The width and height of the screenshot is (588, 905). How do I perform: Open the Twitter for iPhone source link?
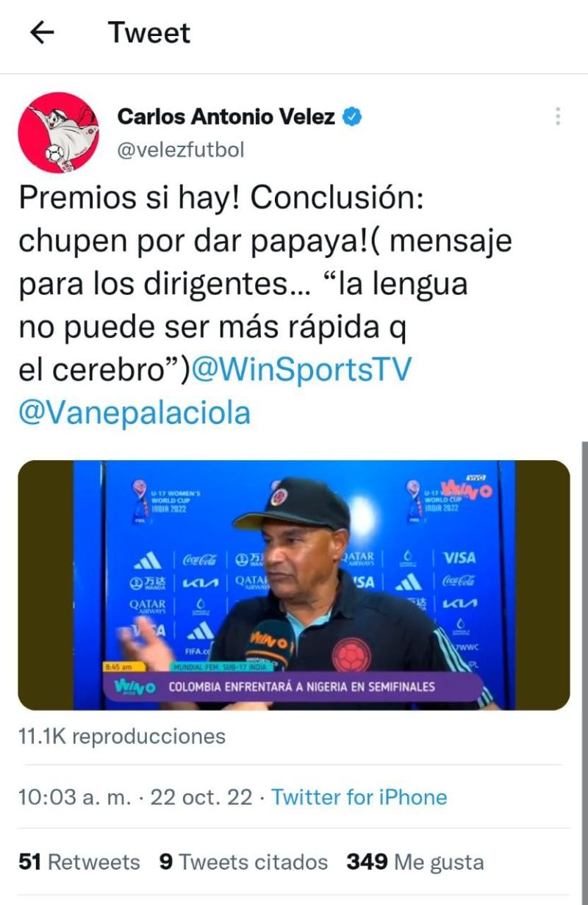359,797
